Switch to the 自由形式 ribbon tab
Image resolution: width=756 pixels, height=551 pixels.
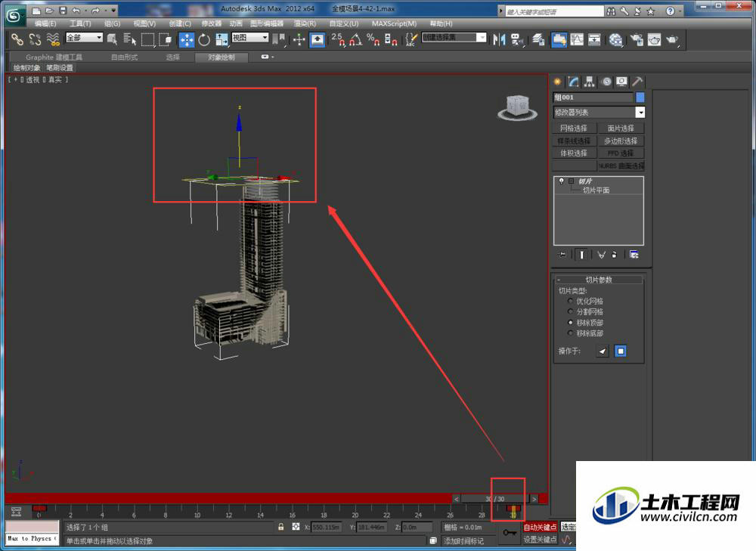point(125,57)
